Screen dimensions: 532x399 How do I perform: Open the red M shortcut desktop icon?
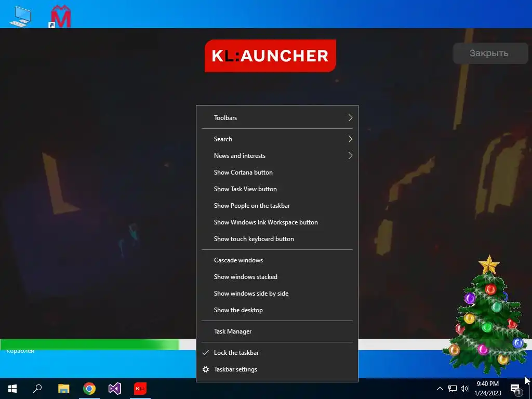[60, 16]
